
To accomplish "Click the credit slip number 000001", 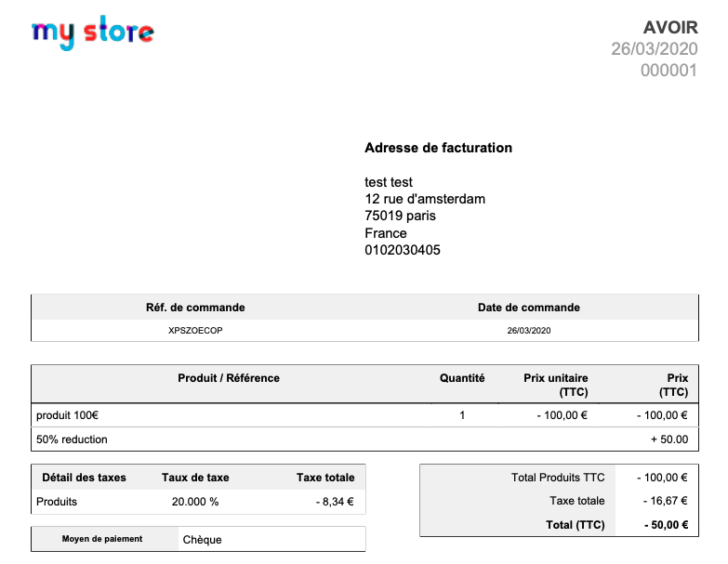I will [668, 71].
